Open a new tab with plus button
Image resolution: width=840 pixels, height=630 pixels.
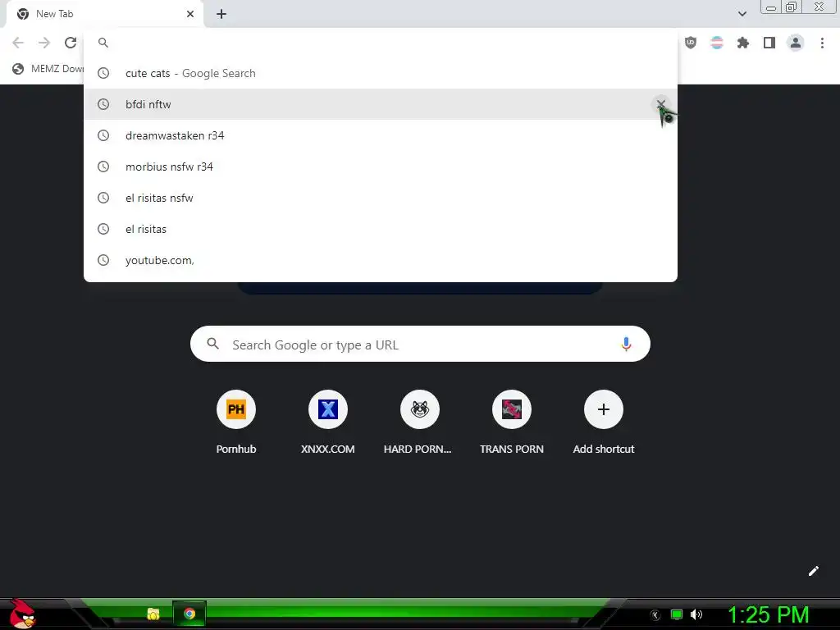click(x=221, y=15)
